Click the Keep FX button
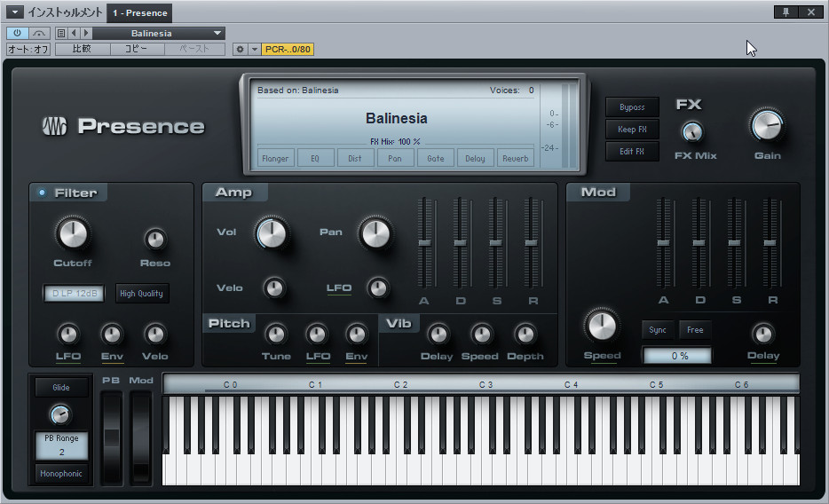The image size is (829, 504). [632, 129]
